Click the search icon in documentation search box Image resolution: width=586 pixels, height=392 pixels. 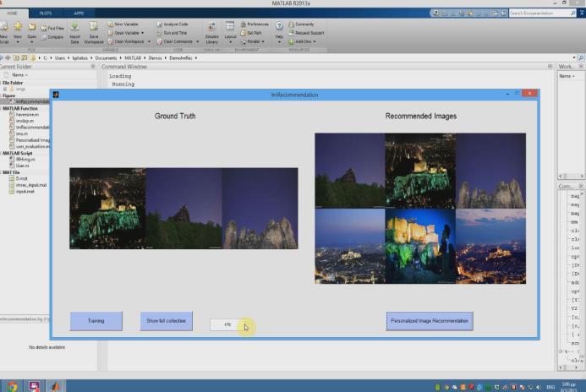tap(572, 13)
